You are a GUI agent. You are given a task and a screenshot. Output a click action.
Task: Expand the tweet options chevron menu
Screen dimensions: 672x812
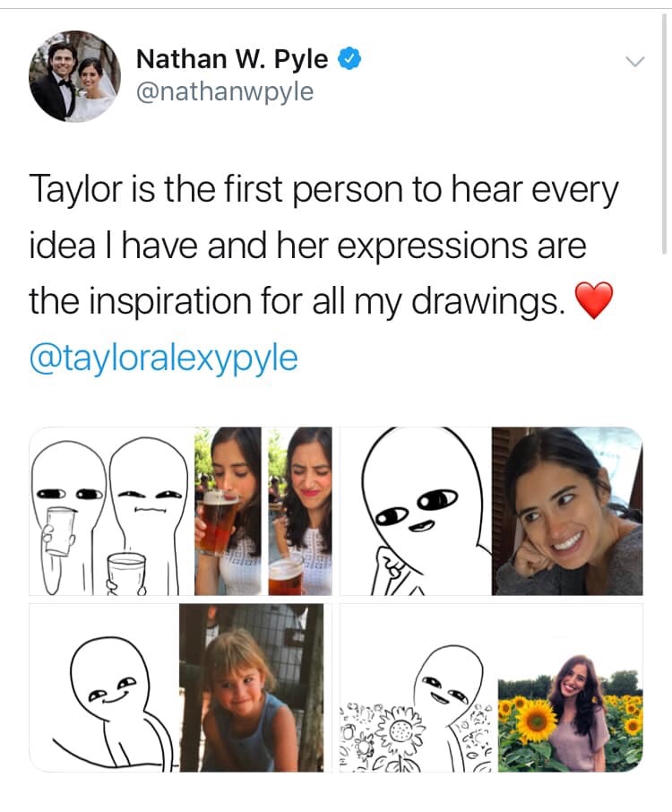click(x=634, y=62)
